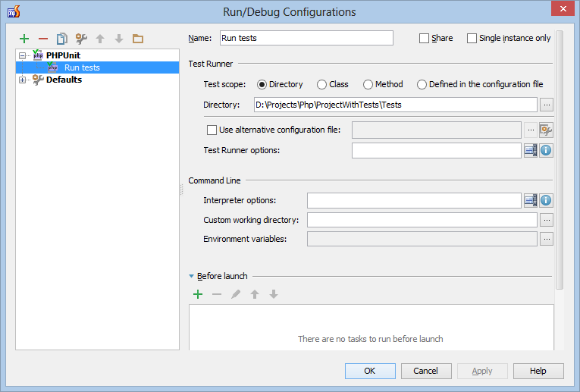
Task: Select Class test scope
Action: pos(321,85)
